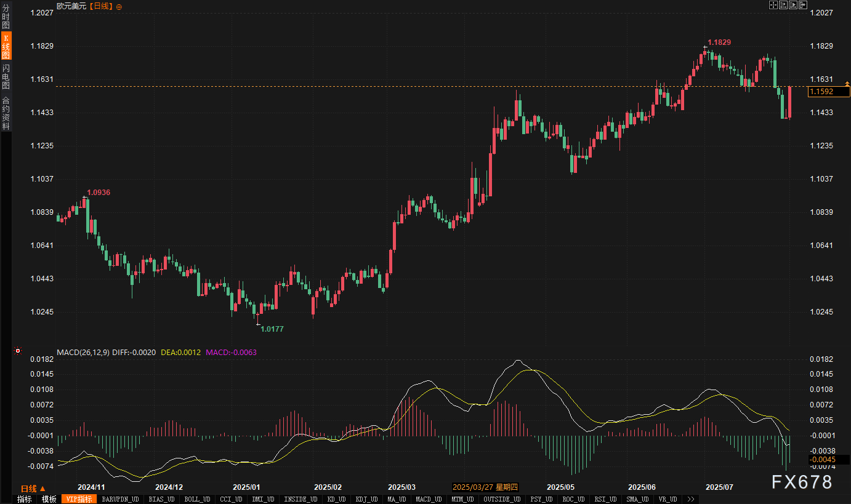Click the orange arrow marker above price 1.1592
This screenshot has height=504, width=851.
click(847, 83)
